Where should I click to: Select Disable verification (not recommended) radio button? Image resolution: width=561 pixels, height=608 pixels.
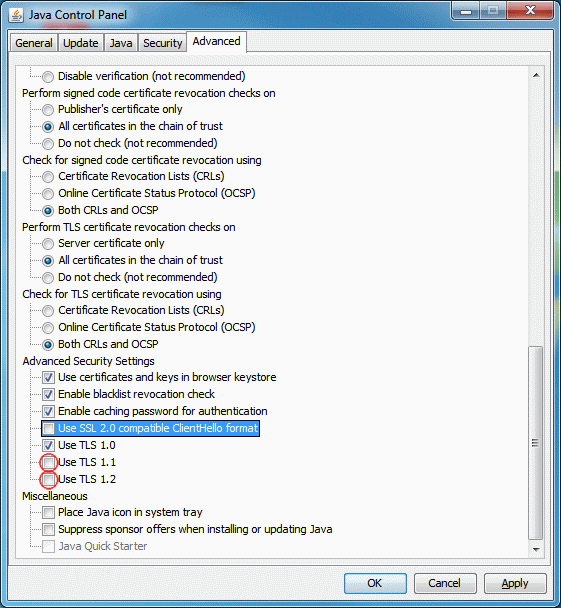click(x=48, y=76)
